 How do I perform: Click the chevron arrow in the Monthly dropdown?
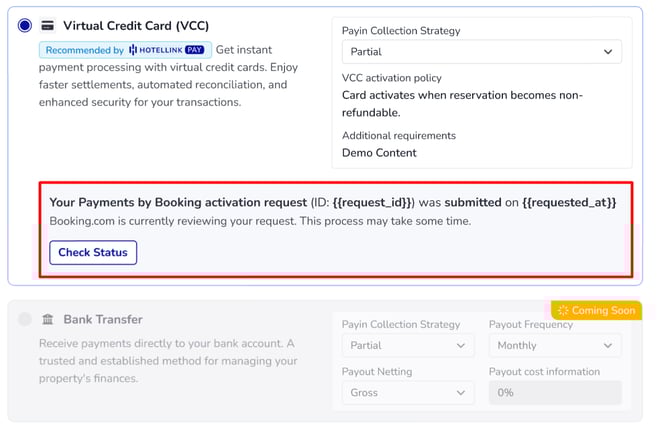[x=607, y=346]
